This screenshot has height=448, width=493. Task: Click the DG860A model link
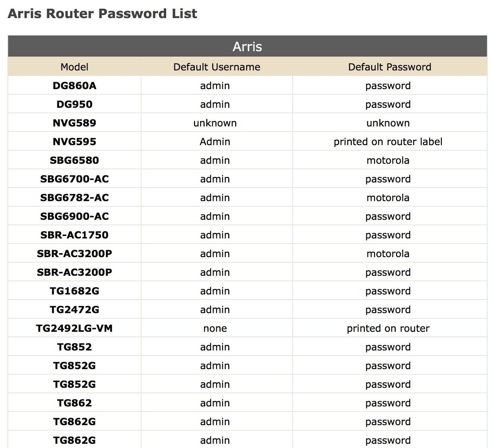(x=74, y=86)
